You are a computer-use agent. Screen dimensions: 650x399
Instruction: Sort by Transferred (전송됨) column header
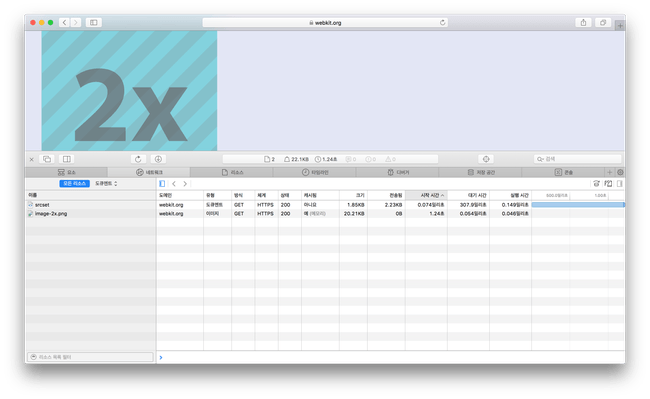386,195
